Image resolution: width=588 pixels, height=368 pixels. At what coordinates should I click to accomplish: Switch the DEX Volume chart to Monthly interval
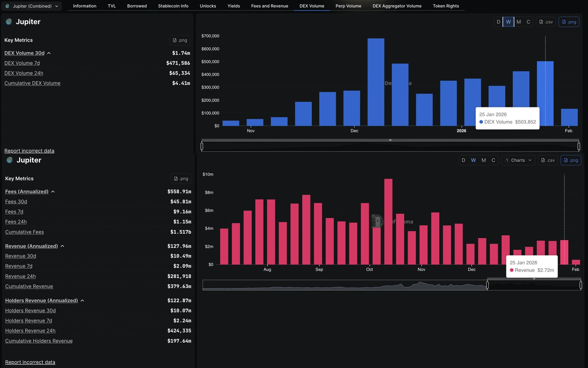[x=518, y=22]
